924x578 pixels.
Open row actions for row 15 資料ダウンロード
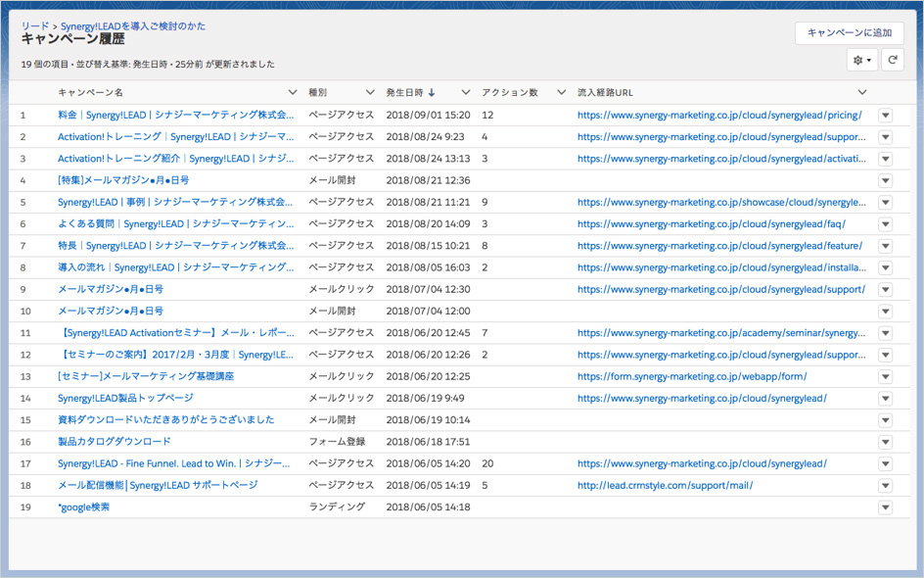pos(885,420)
